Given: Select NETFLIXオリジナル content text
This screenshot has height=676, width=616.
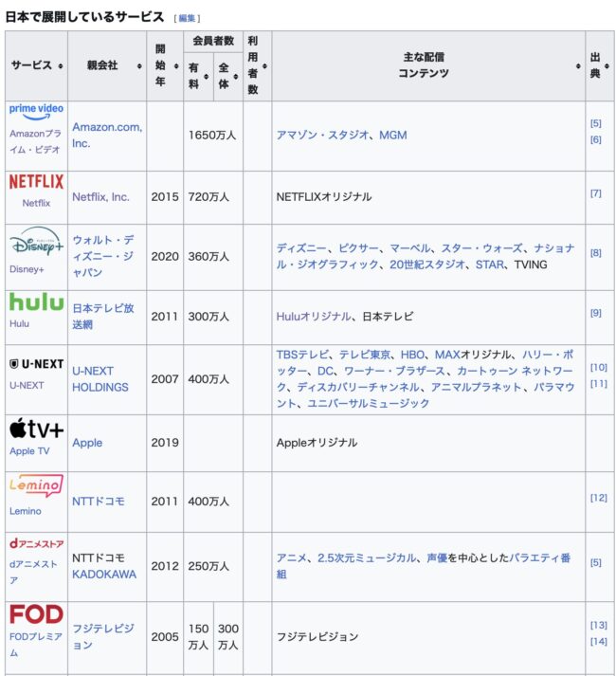Looking at the screenshot, I should click(x=324, y=197).
